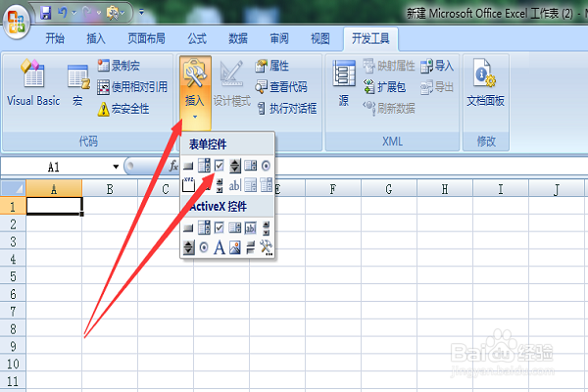Image resolution: width=588 pixels, height=392 pixels.
Task: Open 宏安全性 settings
Action: coord(123,109)
